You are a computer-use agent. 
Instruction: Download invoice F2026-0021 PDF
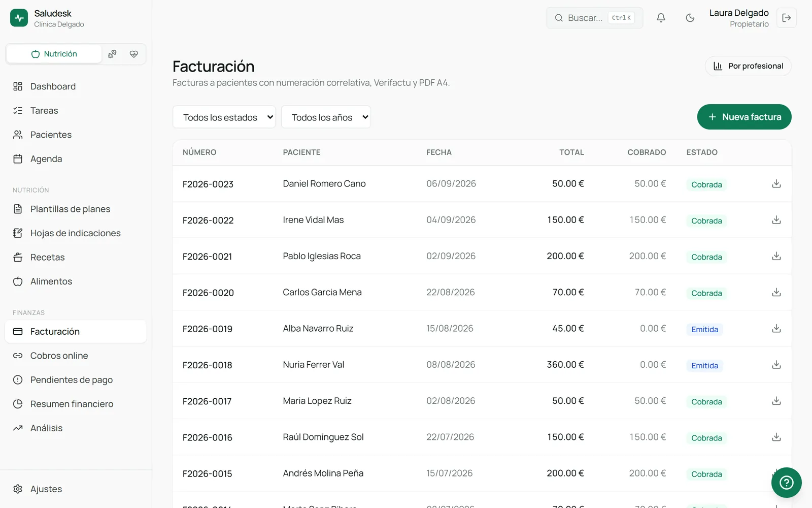pos(776,256)
